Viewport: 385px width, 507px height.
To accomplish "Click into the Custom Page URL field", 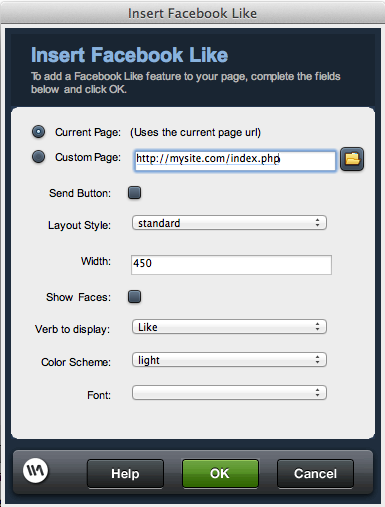I will (235, 161).
